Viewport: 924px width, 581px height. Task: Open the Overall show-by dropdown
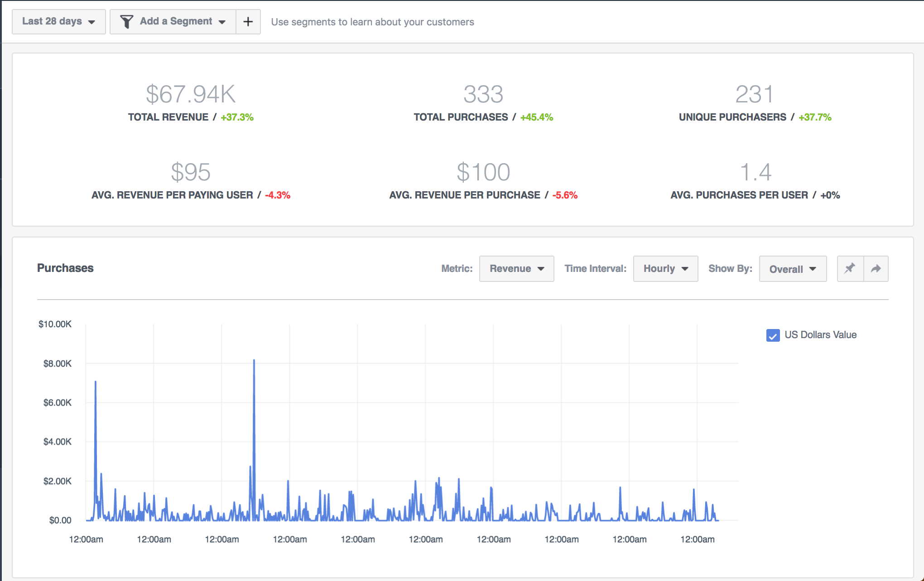tap(793, 269)
